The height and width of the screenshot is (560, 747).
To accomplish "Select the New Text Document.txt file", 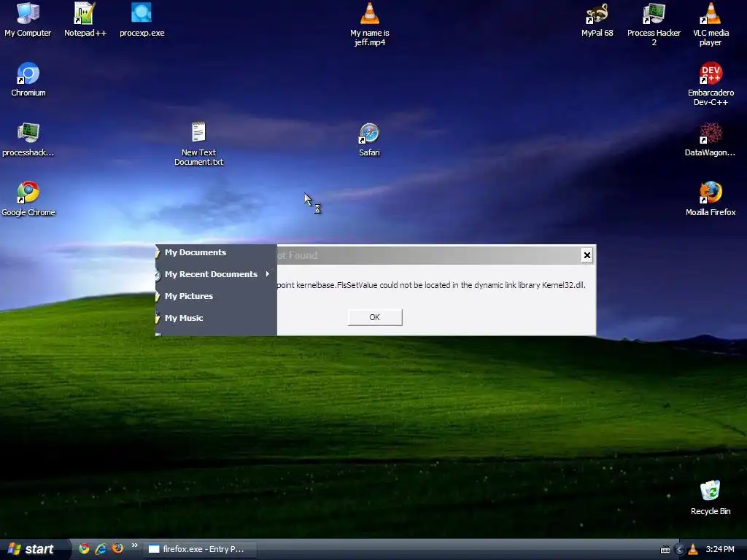I will (x=198, y=144).
